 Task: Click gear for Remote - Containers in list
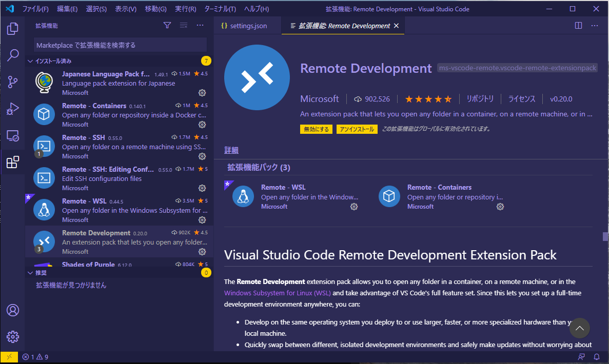[x=202, y=125]
